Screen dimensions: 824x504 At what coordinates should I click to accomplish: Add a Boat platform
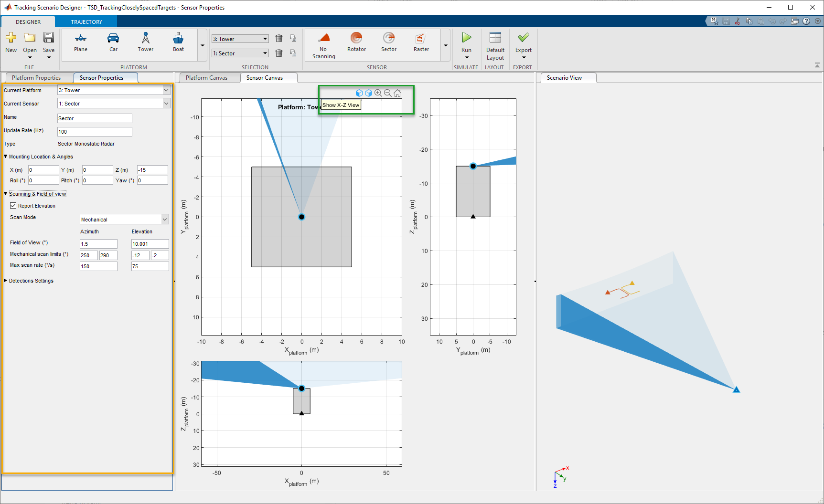tap(178, 42)
